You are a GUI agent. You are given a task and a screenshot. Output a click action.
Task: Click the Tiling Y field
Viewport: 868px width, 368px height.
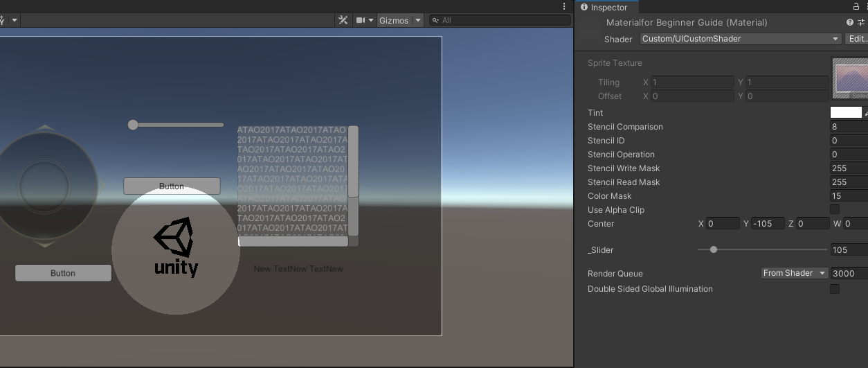(787, 82)
